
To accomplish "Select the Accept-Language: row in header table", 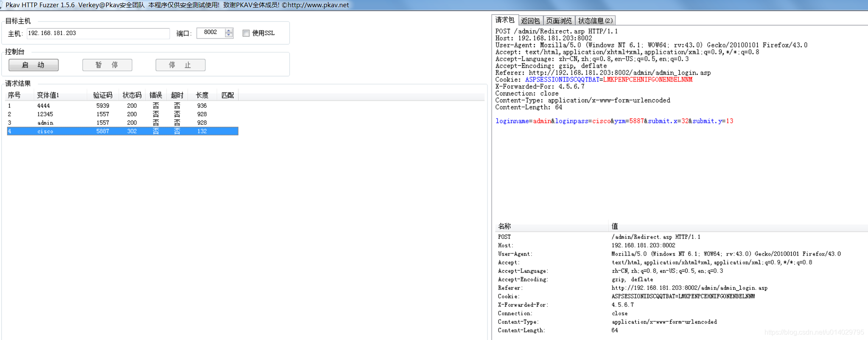I will point(681,271).
